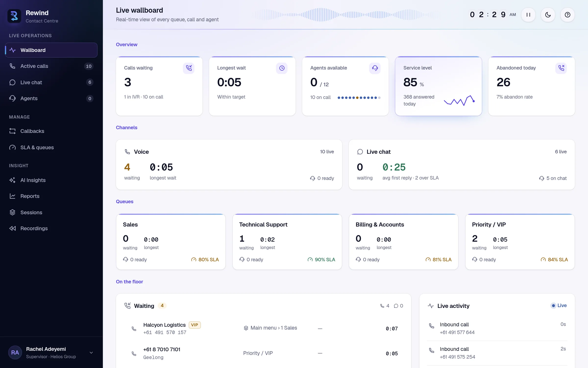Click the VIP badge on Halcyon Logistics
Viewport: 588px width, 368px height.
[x=195, y=325]
